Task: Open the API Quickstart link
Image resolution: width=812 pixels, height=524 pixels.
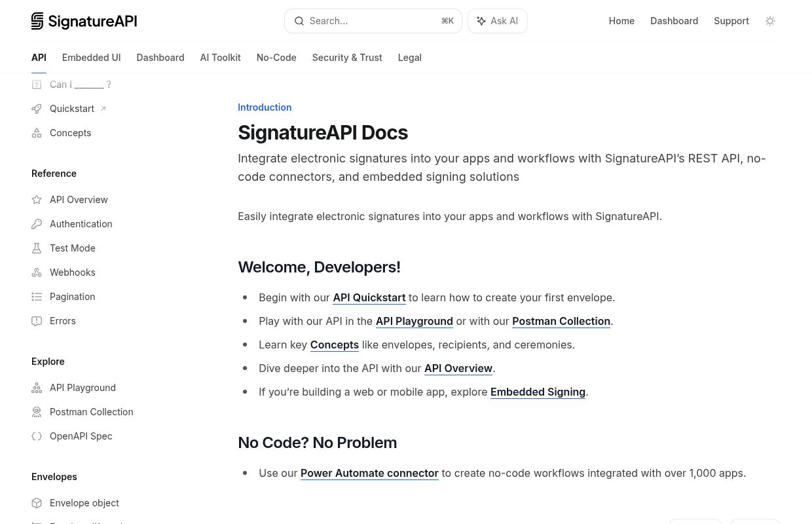Action: pos(369,297)
